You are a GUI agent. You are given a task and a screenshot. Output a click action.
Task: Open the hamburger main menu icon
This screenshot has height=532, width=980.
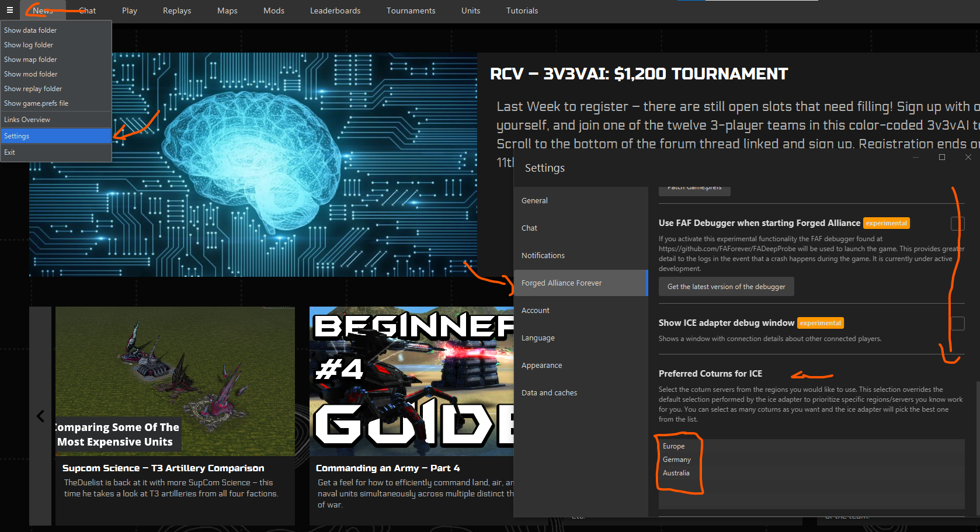[9, 10]
